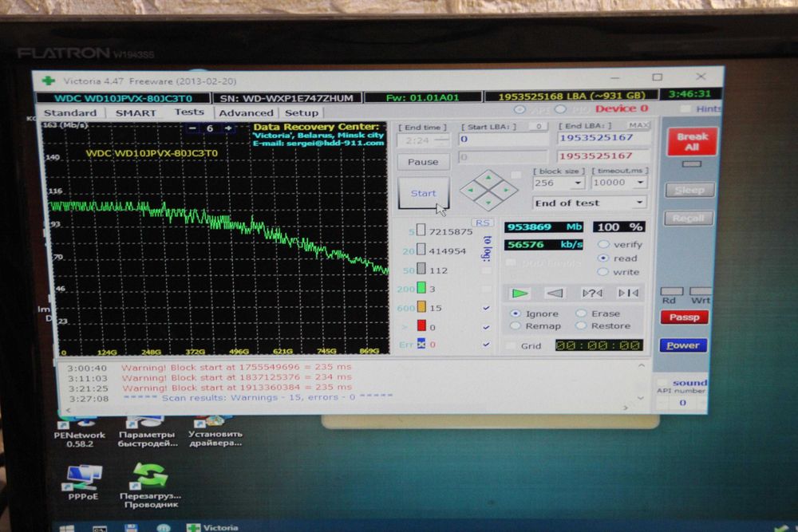Choose Erase action for bad blocks
Image resolution: width=798 pixels, height=532 pixels.
click(x=581, y=313)
